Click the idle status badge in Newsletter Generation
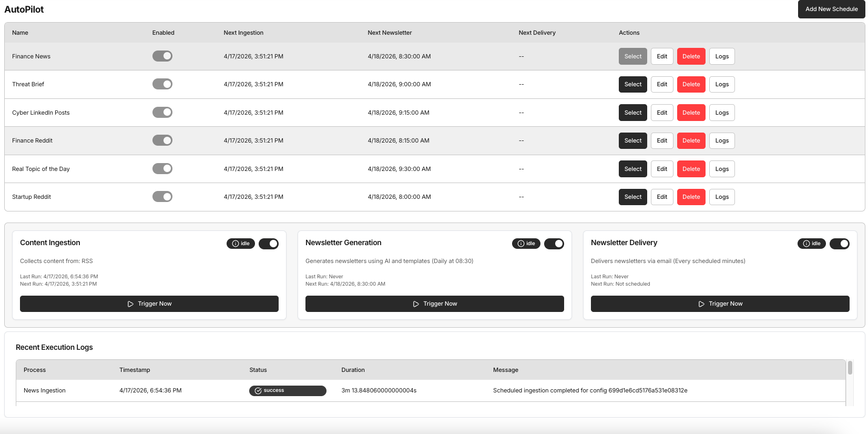The width and height of the screenshot is (868, 434). 526,244
